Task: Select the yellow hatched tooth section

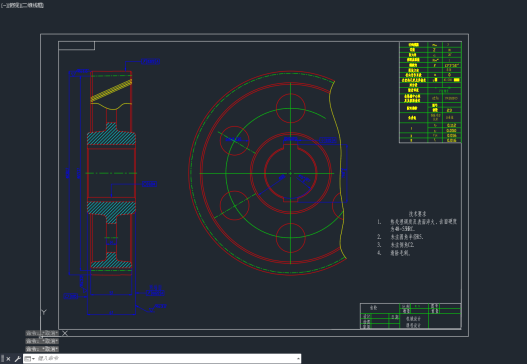Action: point(111,90)
